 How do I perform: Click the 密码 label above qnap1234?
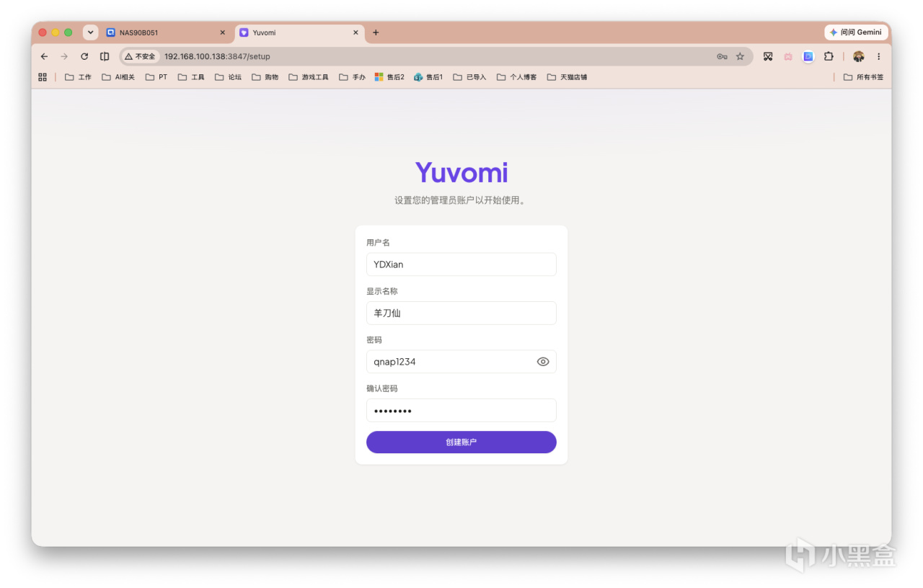pos(374,340)
